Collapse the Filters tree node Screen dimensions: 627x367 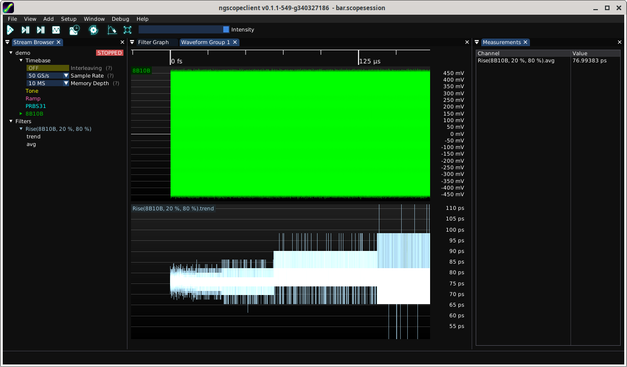(11, 121)
